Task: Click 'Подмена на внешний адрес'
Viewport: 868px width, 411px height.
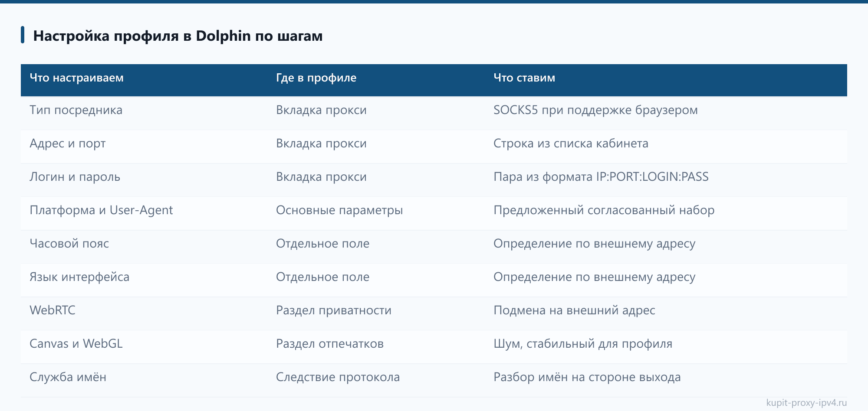Action: [574, 310]
